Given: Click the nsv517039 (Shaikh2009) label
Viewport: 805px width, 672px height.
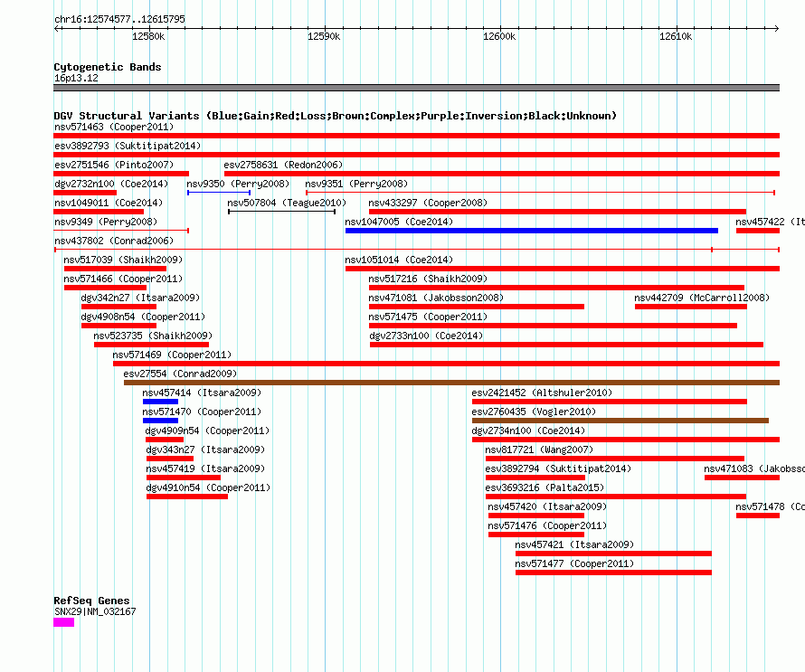Looking at the screenshot, I should (x=123, y=260).
